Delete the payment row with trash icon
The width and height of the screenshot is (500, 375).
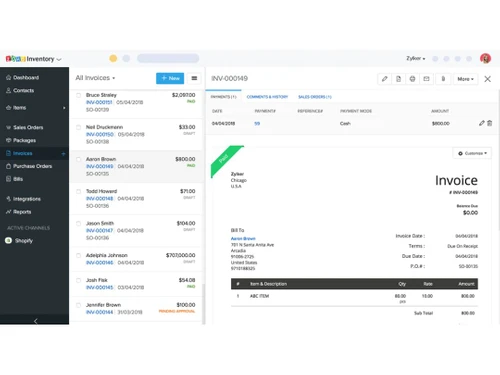click(x=489, y=123)
